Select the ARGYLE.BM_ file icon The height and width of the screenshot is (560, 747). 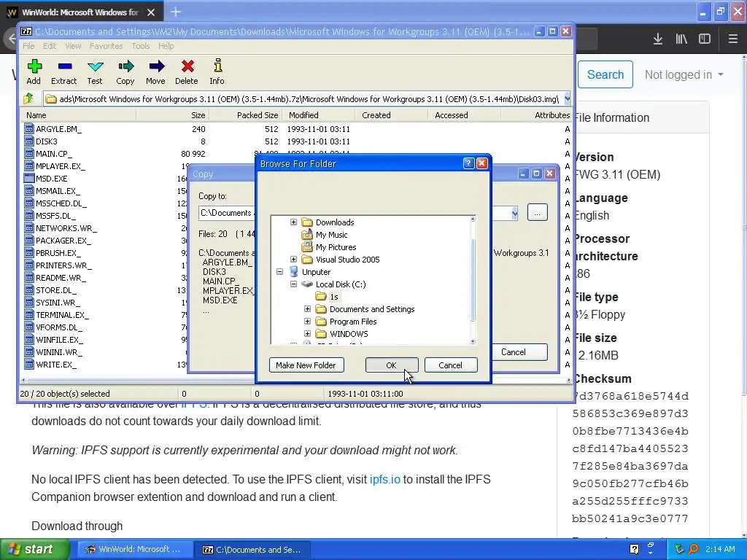pyautogui.click(x=29, y=129)
